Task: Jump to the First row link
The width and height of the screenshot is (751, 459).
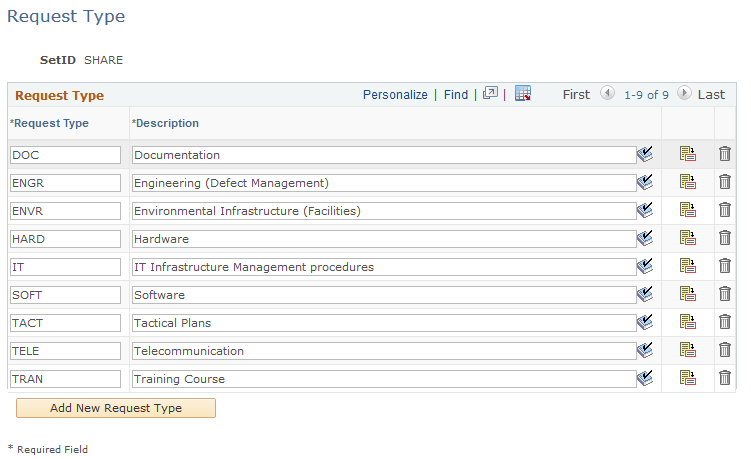Action: [x=576, y=95]
